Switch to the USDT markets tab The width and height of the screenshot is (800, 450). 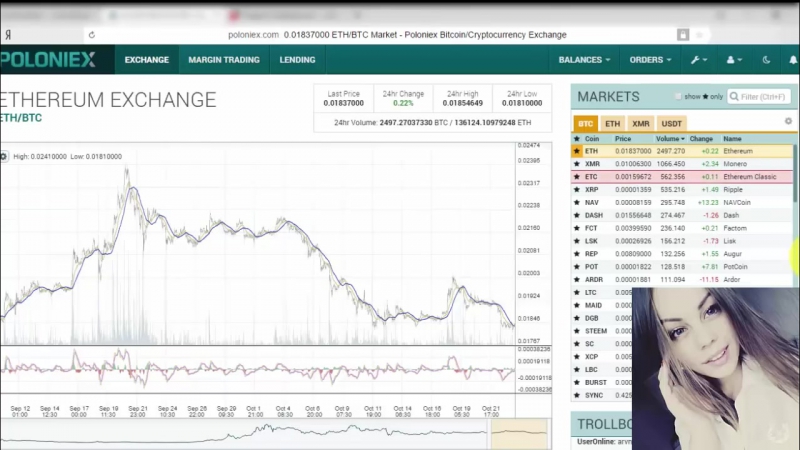click(671, 123)
